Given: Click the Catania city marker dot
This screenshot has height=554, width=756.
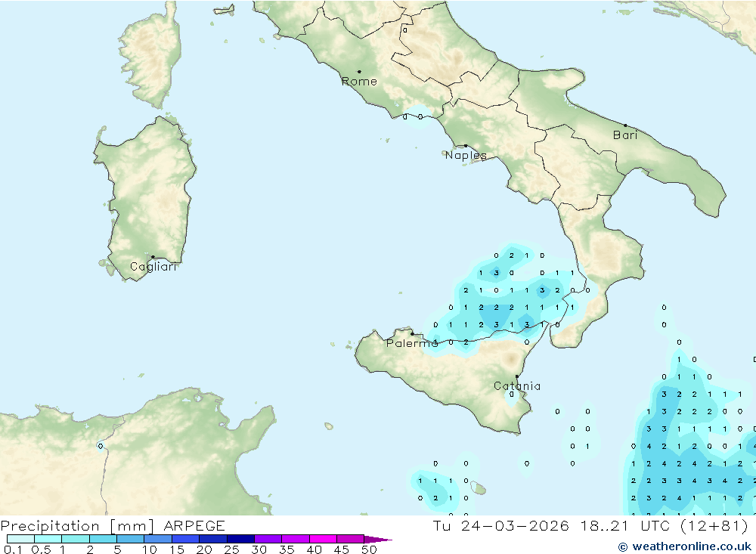Looking at the screenshot, I should pyautogui.click(x=517, y=376).
